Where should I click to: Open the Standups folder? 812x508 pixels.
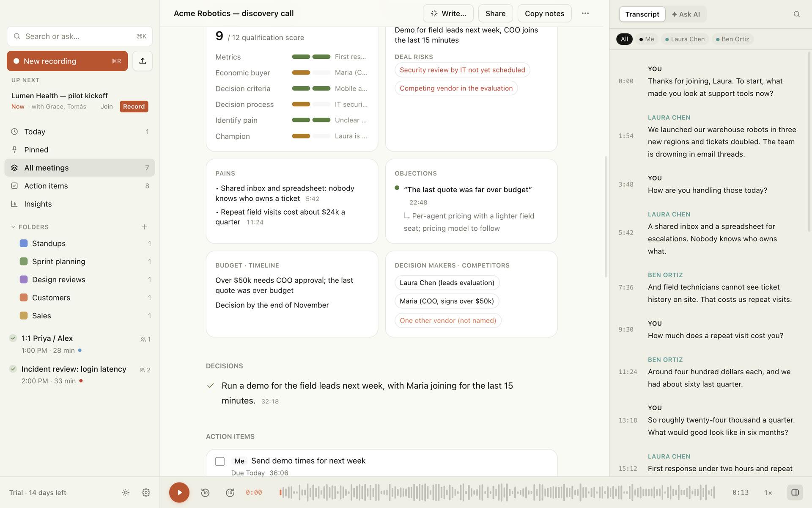click(x=85, y=243)
